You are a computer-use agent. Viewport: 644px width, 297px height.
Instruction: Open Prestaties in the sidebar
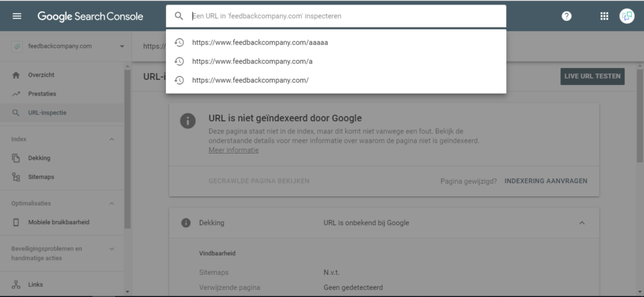click(42, 94)
